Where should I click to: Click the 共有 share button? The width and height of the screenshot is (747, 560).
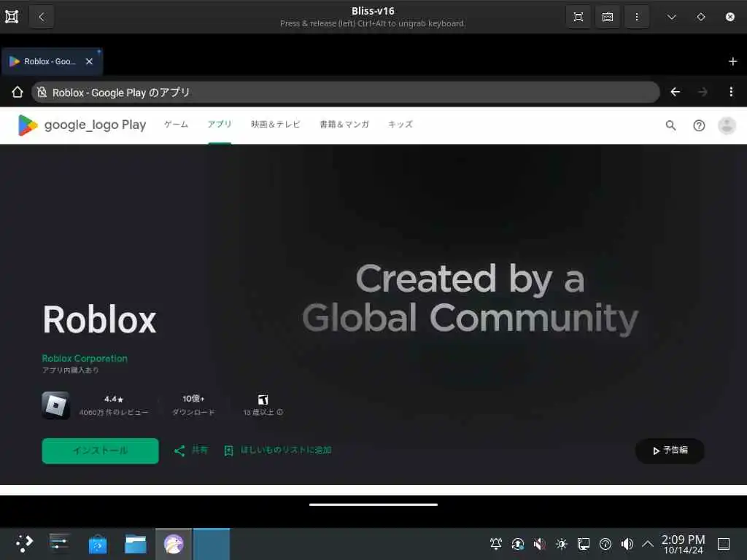(191, 450)
